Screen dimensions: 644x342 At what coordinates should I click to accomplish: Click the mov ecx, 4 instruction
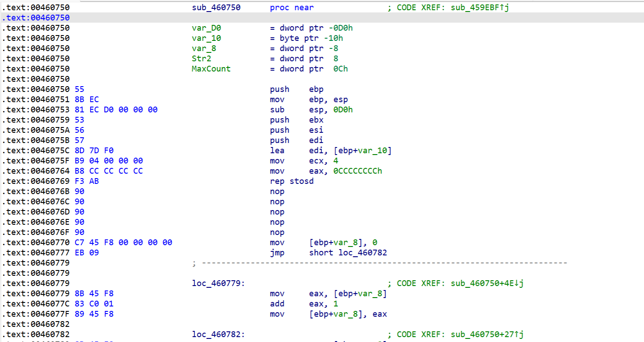(x=304, y=161)
